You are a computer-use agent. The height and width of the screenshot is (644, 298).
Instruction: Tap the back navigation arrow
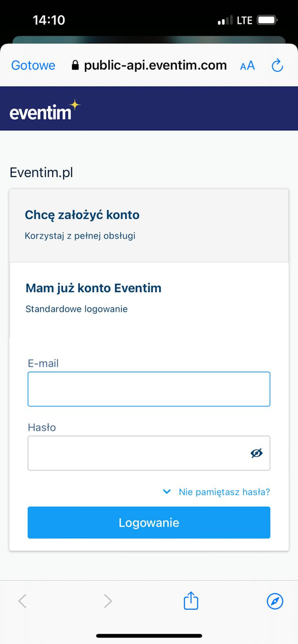22,601
